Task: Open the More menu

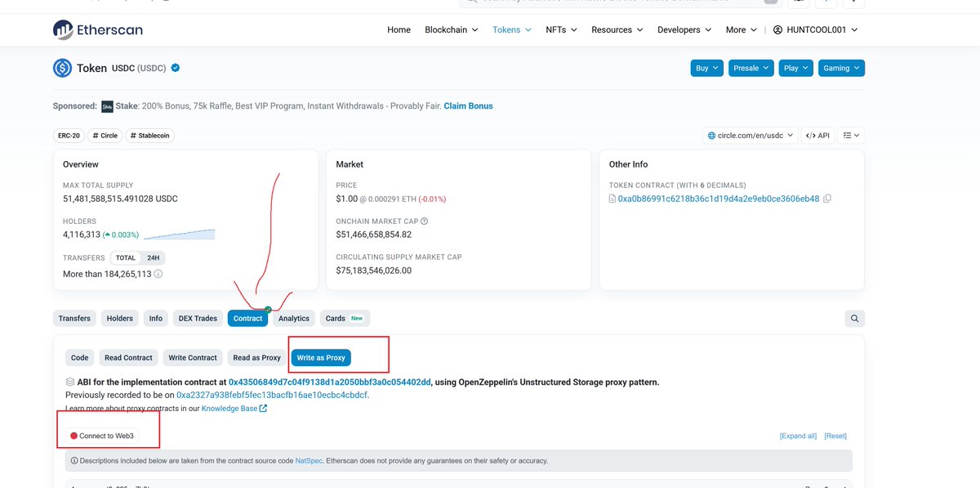Action: point(741,29)
